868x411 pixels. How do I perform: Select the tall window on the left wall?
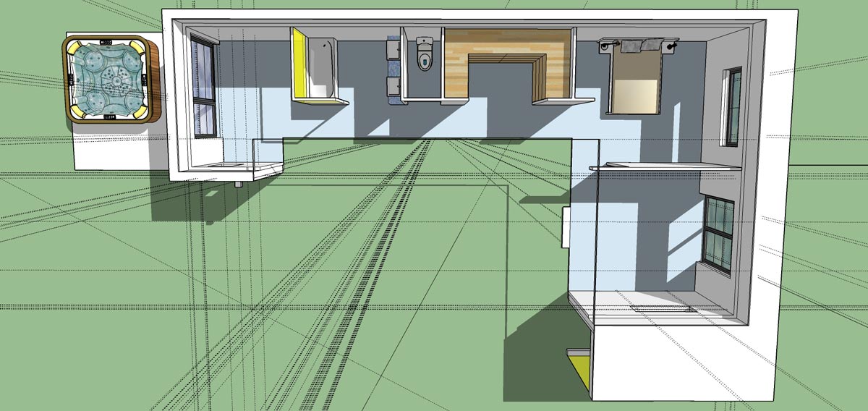(x=203, y=88)
